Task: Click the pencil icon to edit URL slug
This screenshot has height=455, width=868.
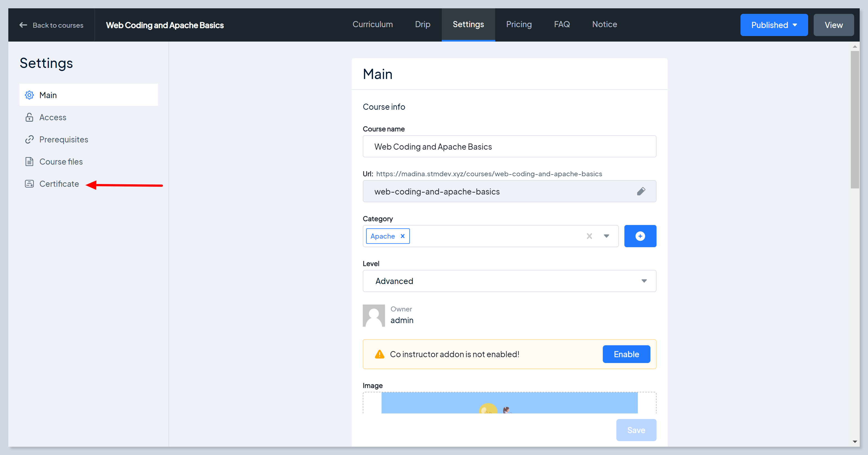Action: coord(641,191)
